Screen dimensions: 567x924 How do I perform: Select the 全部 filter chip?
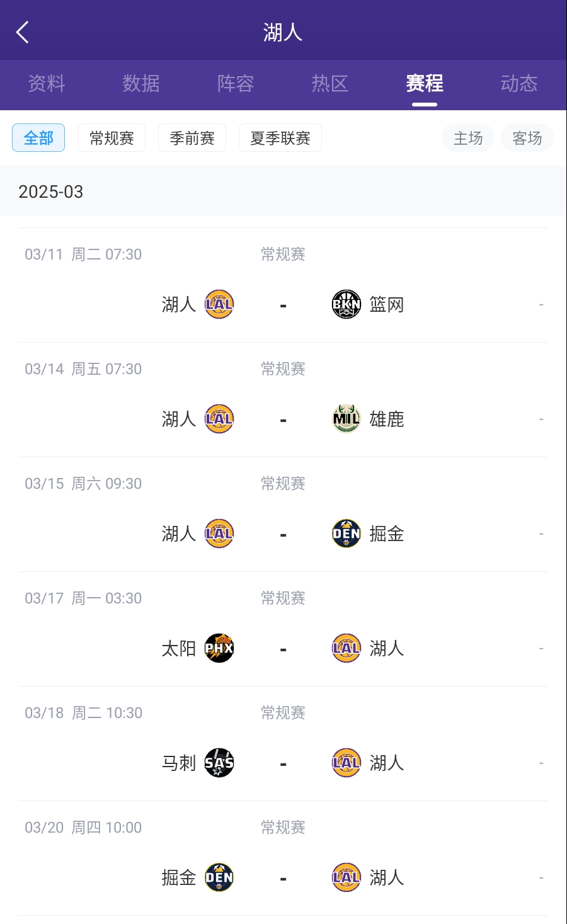pos(38,138)
